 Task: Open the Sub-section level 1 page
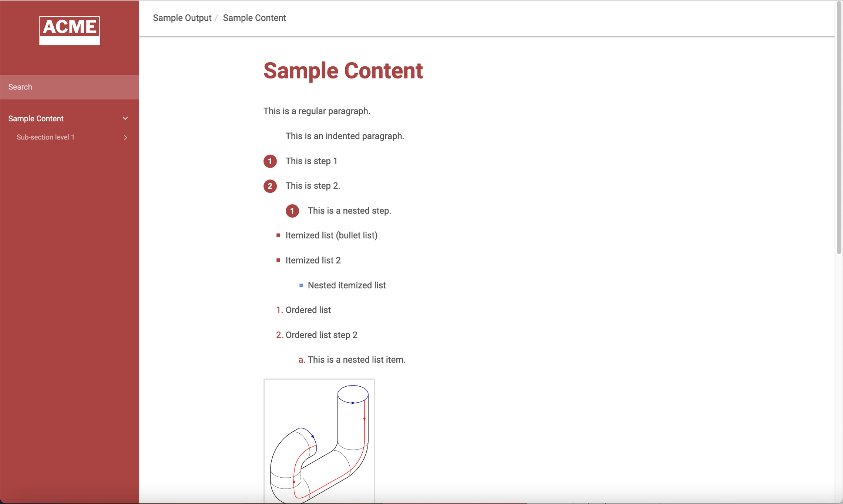pos(45,137)
